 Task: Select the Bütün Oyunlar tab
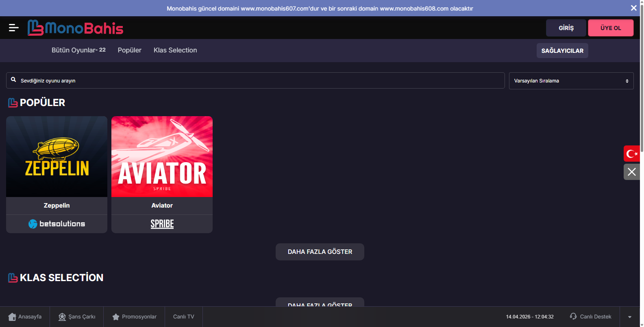coord(78,50)
